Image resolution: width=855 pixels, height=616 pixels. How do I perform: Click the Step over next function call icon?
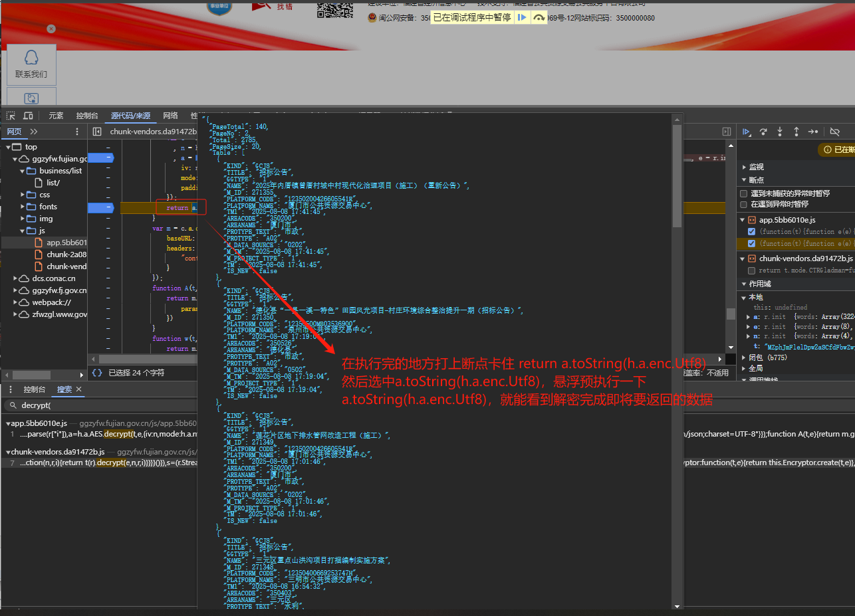click(x=763, y=132)
